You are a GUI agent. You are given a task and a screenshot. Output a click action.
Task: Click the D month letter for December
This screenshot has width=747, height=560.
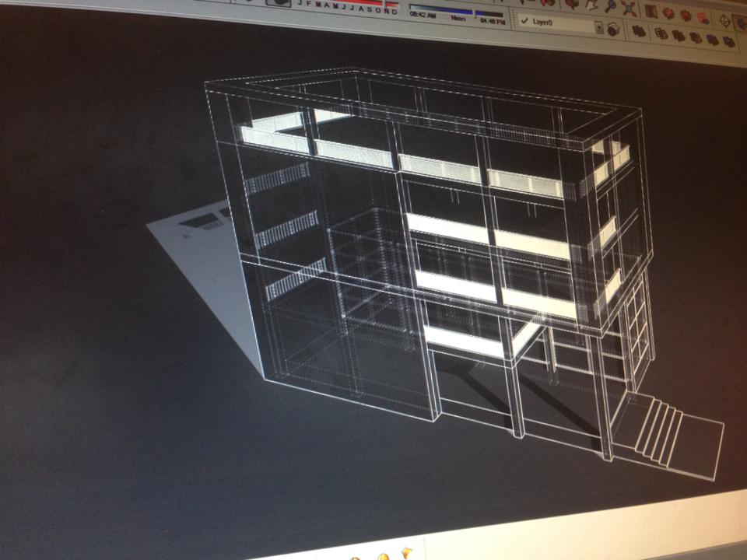tap(395, 12)
